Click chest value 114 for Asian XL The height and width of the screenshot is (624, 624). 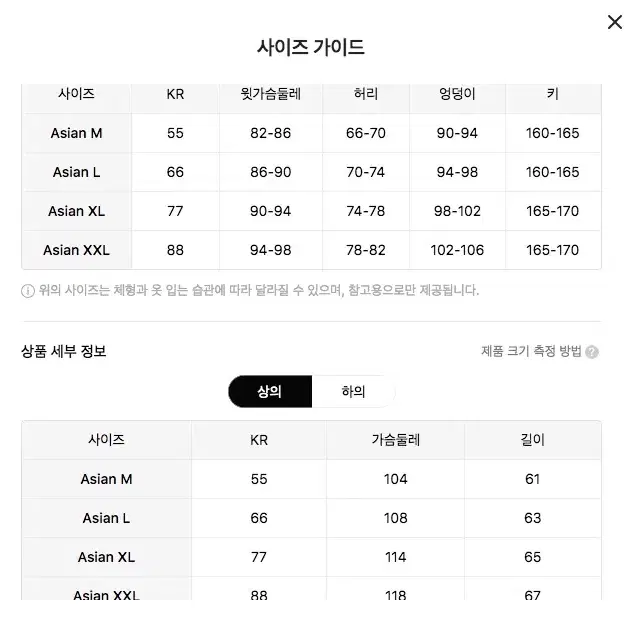coord(396,557)
